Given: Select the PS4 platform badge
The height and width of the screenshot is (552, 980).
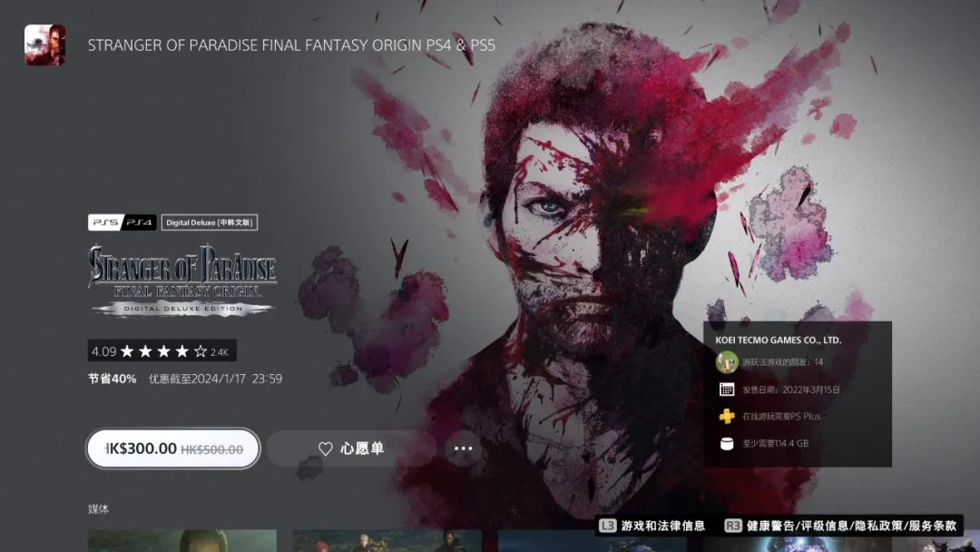Looking at the screenshot, I should [139, 222].
